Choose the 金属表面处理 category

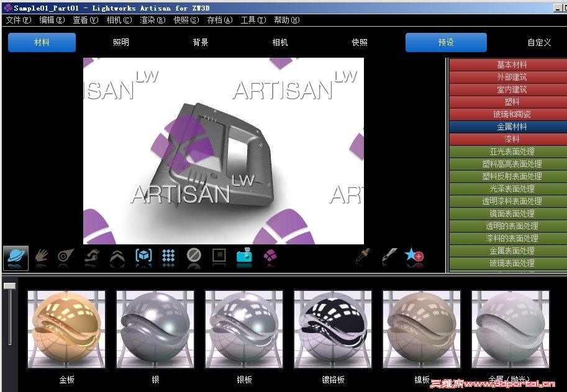coord(508,251)
